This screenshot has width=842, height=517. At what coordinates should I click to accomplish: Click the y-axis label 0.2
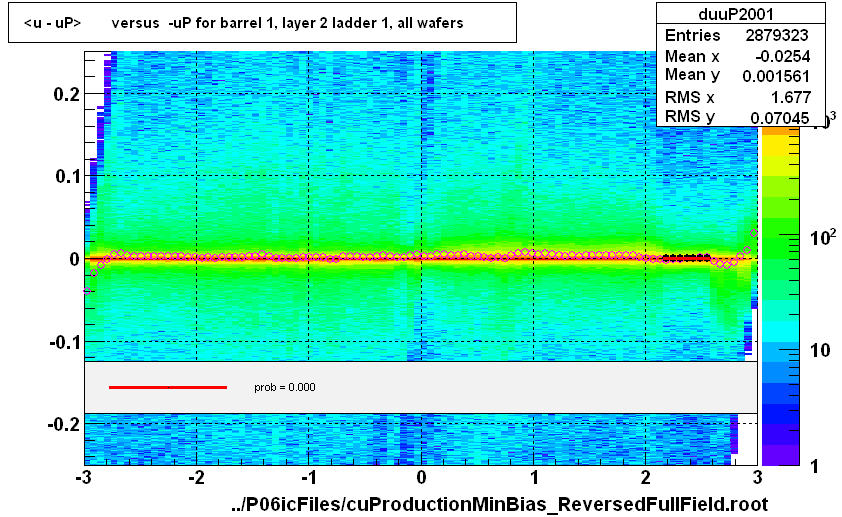(67, 94)
